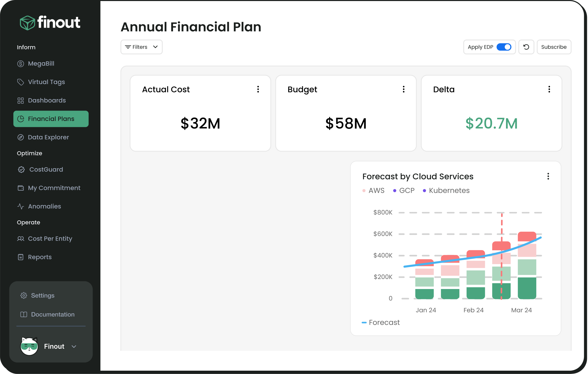Click the reset/refresh icon button
The height and width of the screenshot is (374, 588).
pos(526,47)
